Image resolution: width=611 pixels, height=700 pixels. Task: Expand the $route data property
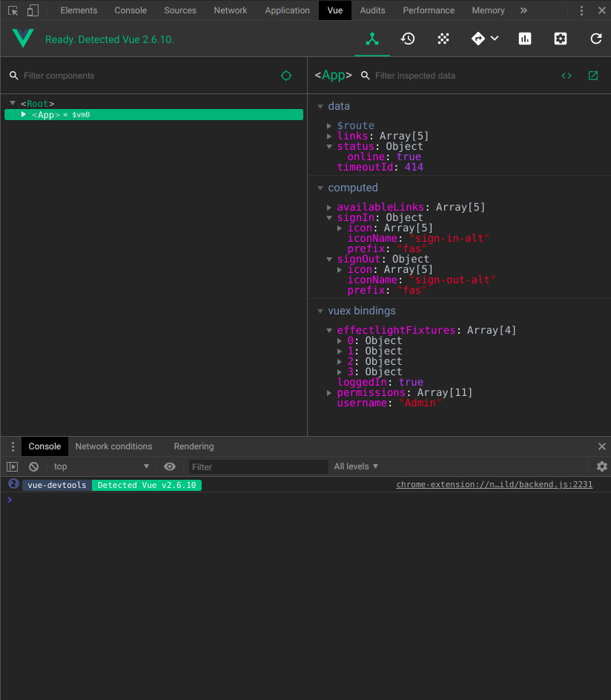(x=328, y=125)
